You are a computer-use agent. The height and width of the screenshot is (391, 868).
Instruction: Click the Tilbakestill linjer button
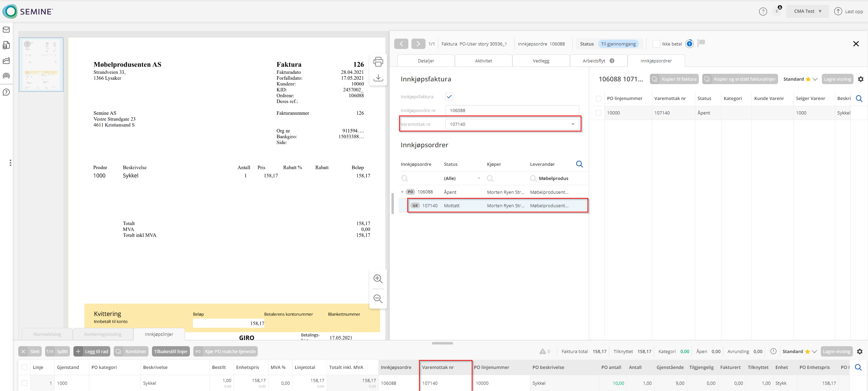click(171, 351)
